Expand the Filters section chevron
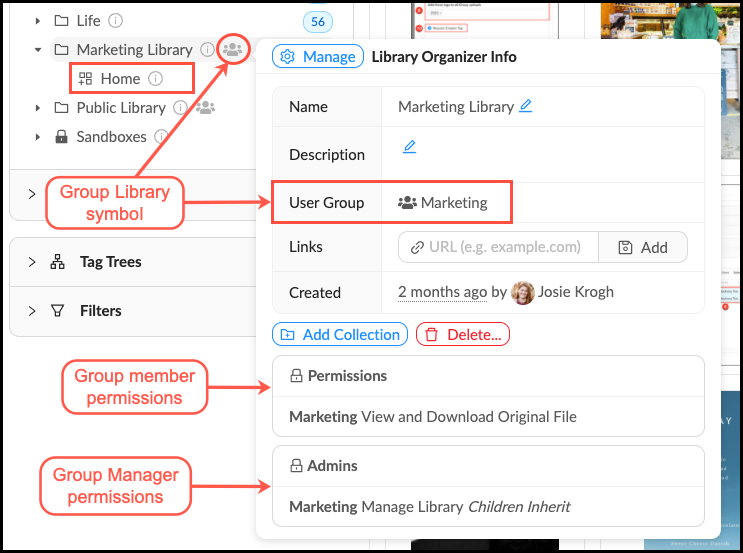743x553 pixels. click(32, 311)
